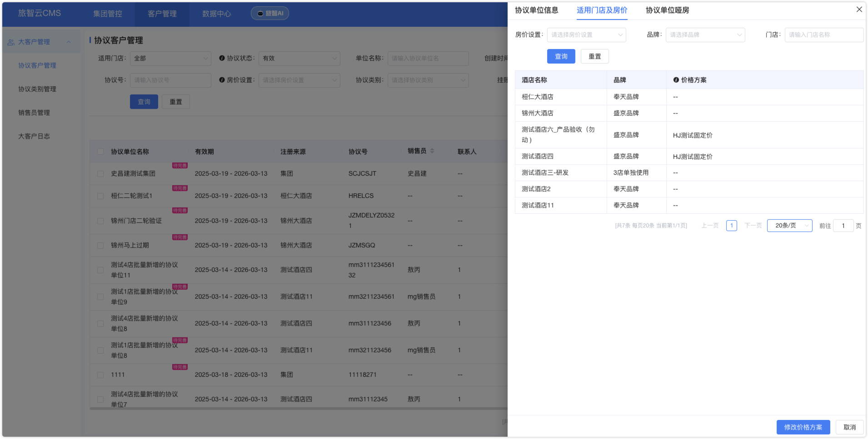Check the checkbox for 测试4店批量新增的协议单位8
The height and width of the screenshot is (439, 868).
pyautogui.click(x=100, y=324)
